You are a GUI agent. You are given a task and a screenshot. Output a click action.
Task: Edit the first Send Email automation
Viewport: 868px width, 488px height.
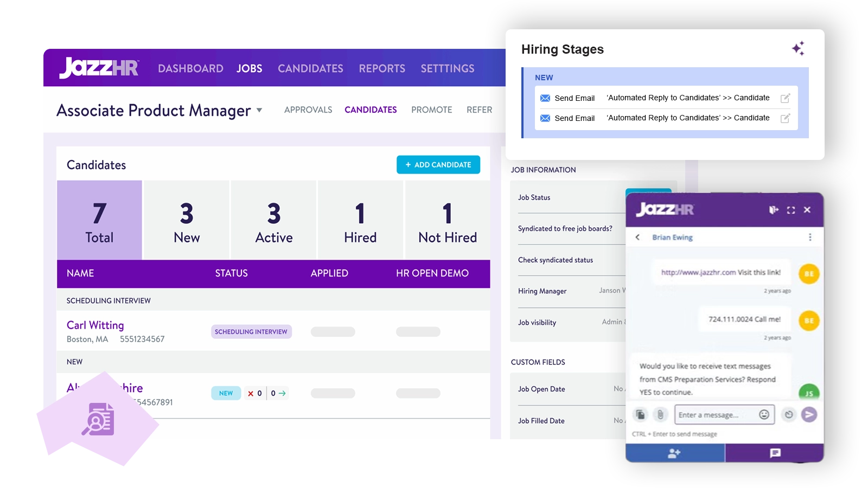click(x=785, y=98)
